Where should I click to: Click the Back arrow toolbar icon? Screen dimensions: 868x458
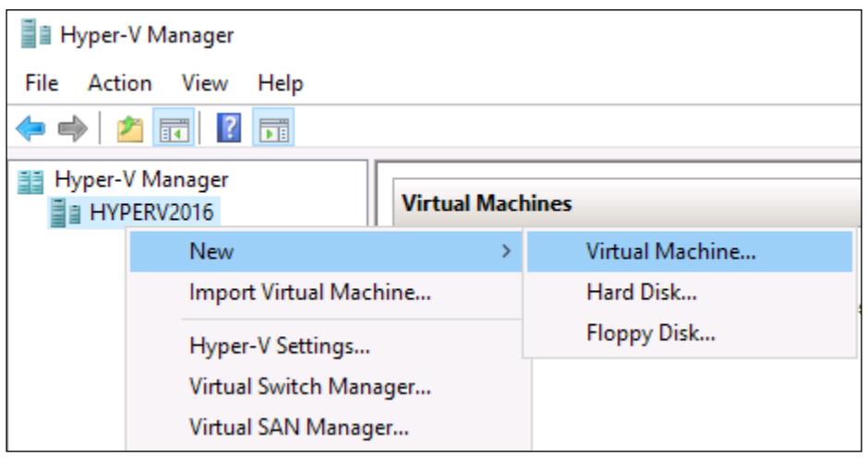[x=30, y=128]
